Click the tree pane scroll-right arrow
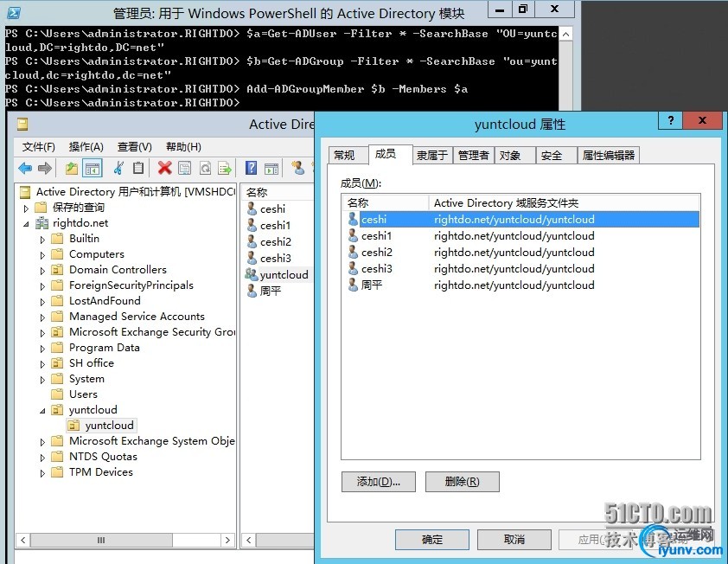728x564 pixels. (227, 540)
